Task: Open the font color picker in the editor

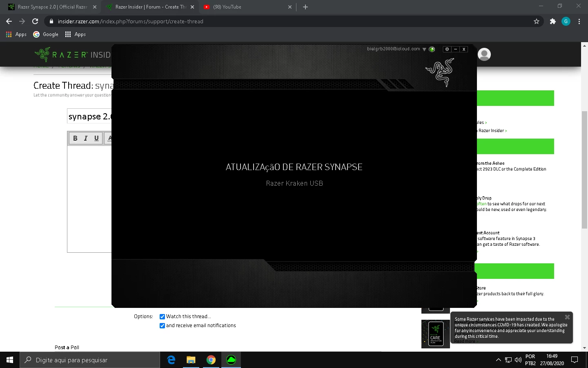Action: pyautogui.click(x=109, y=138)
